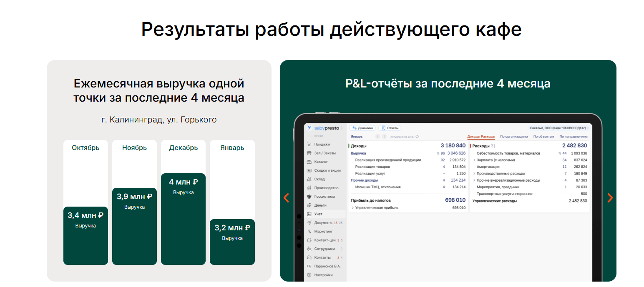The width and height of the screenshot is (644, 287).
Task: Expand the Производственные расходы row
Action: 474,173
